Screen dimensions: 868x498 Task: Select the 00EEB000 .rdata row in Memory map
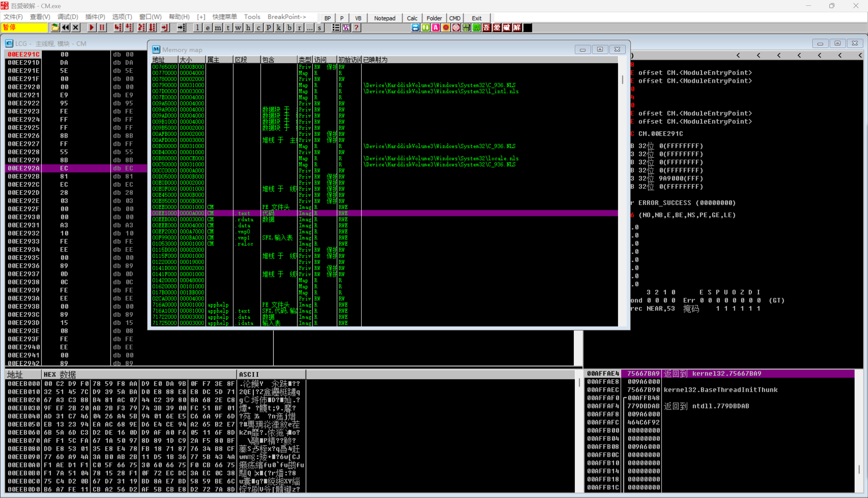click(384, 219)
